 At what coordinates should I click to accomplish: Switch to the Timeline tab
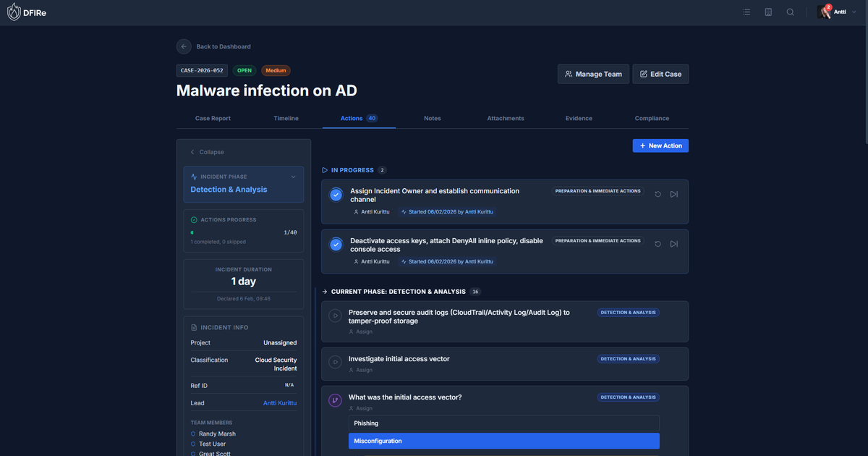pos(286,118)
